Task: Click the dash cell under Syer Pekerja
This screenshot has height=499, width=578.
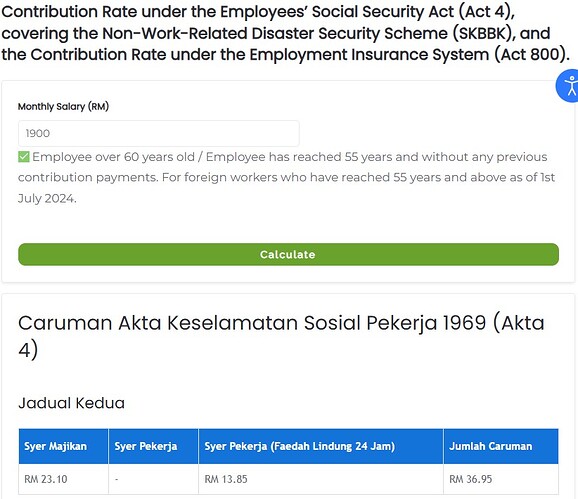Action: tap(153, 479)
